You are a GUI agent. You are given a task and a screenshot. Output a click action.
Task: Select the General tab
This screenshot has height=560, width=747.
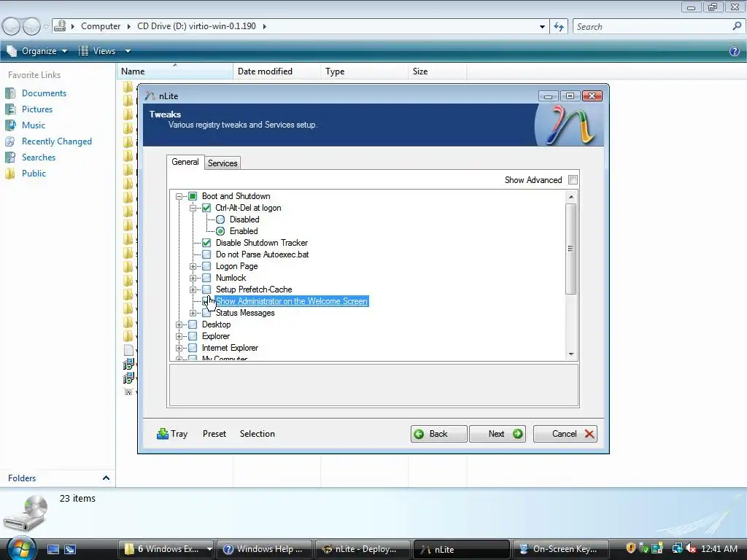tap(185, 162)
